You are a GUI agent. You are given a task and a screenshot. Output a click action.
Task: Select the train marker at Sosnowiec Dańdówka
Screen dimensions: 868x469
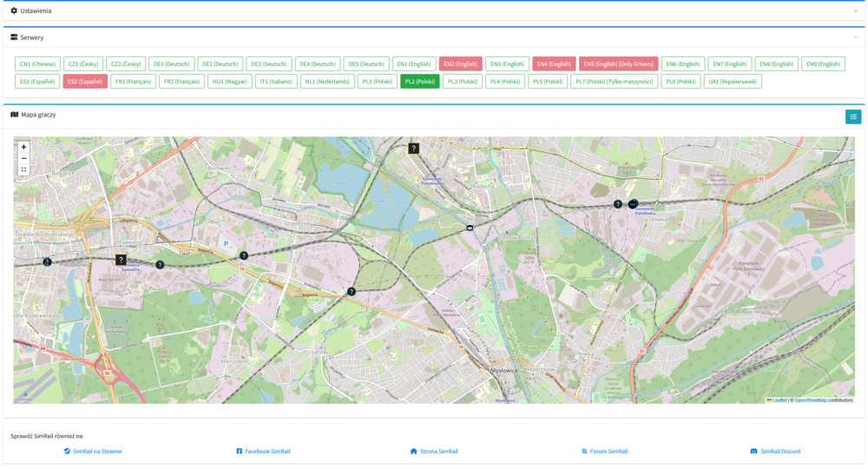[x=634, y=204]
